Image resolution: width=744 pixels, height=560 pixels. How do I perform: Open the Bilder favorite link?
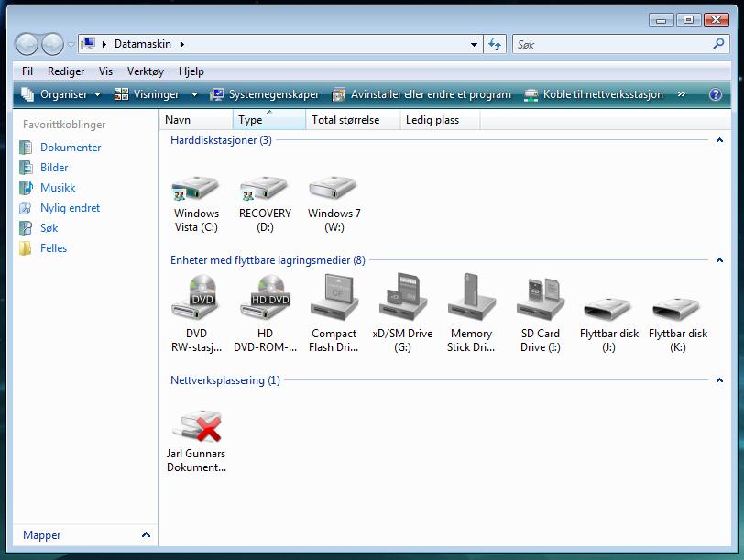click(x=54, y=168)
